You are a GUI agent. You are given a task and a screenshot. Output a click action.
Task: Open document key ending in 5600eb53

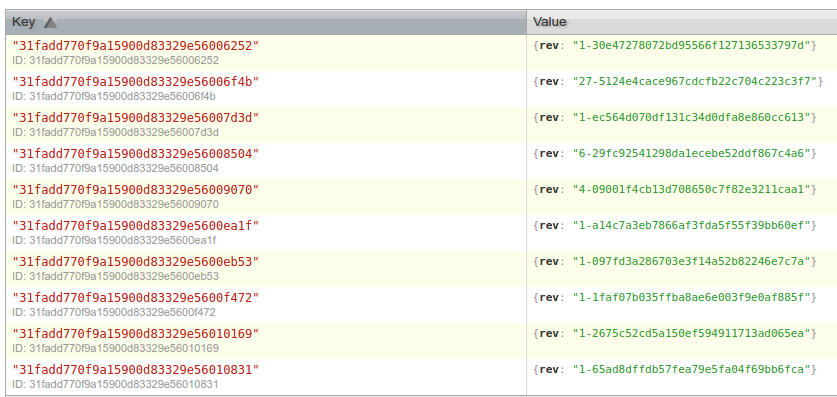click(136, 262)
